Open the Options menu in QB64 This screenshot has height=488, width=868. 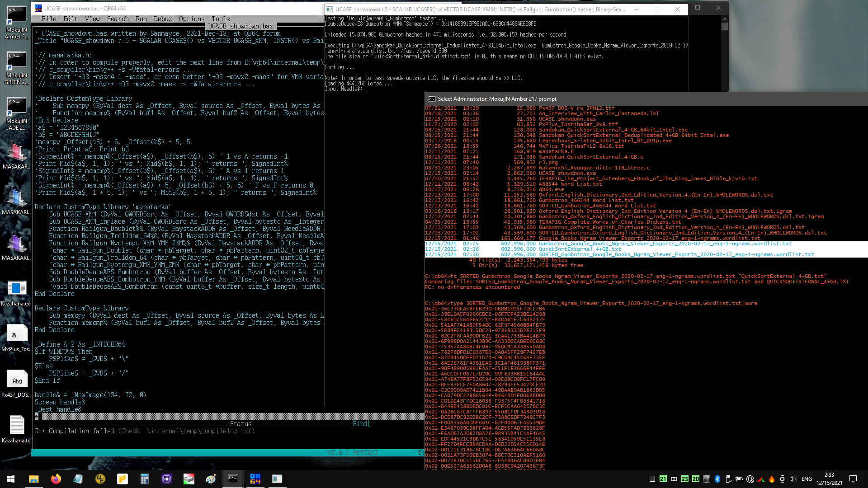(192, 19)
